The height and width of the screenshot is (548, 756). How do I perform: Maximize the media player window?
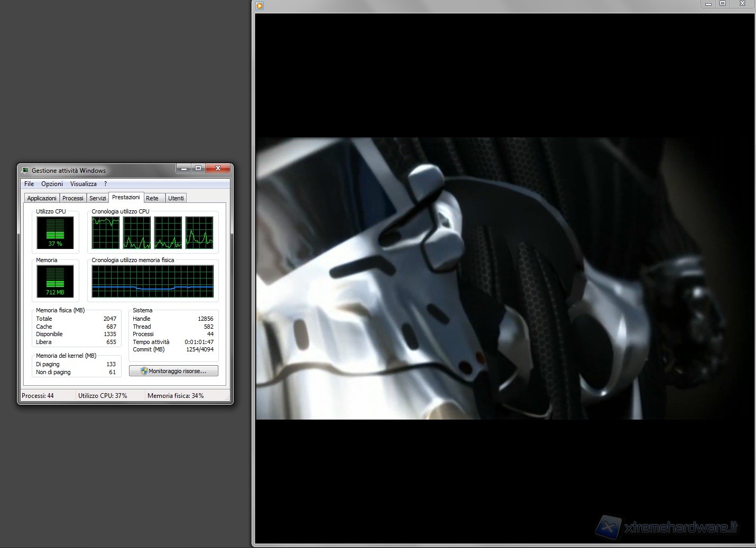pyautogui.click(x=723, y=4)
